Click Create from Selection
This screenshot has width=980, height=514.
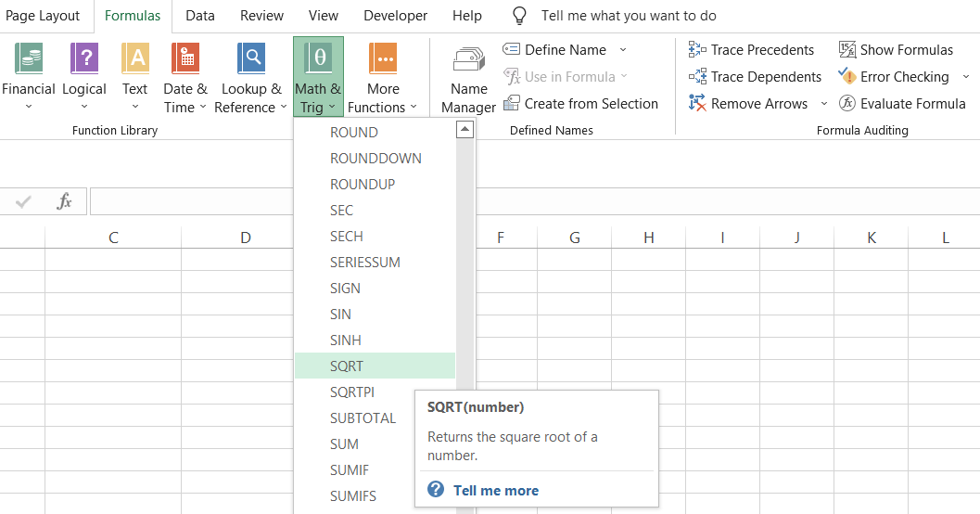point(580,104)
